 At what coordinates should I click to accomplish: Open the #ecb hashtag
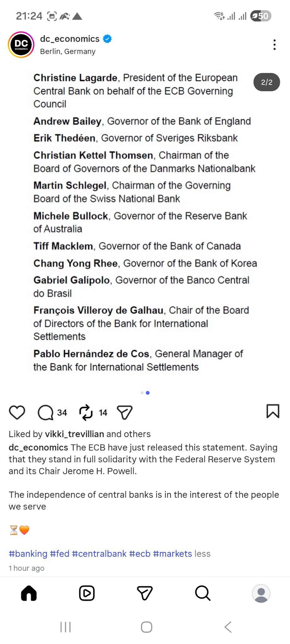coord(140,553)
